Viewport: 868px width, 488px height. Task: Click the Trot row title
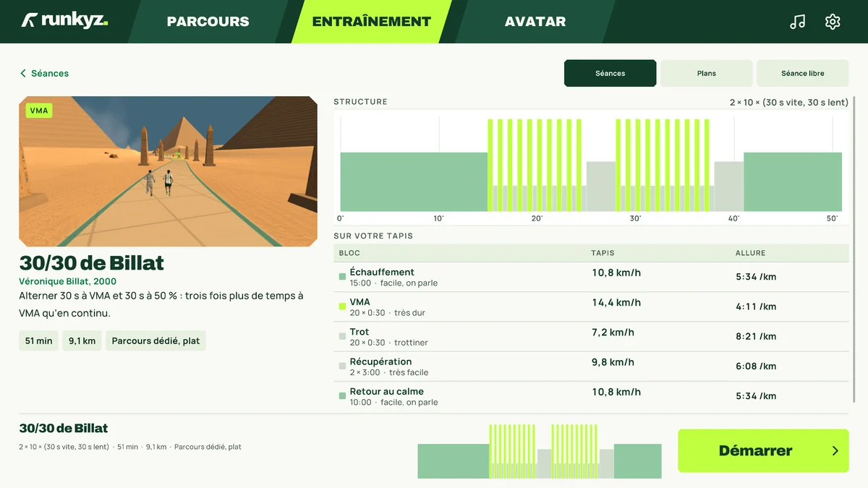[x=359, y=332]
